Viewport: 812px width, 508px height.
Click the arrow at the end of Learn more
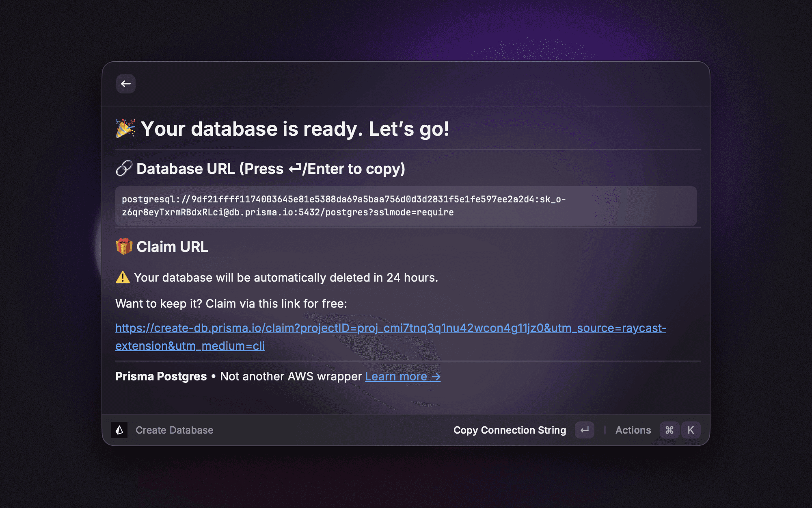[x=435, y=376]
